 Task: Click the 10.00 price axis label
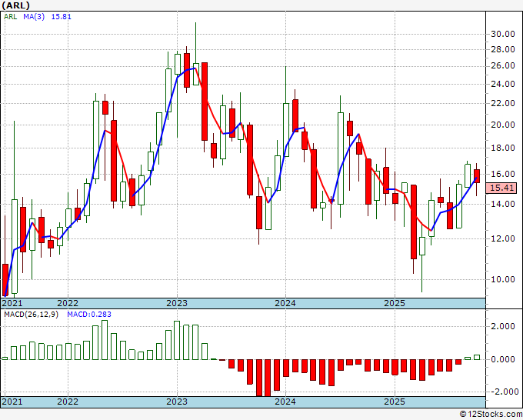(x=503, y=279)
